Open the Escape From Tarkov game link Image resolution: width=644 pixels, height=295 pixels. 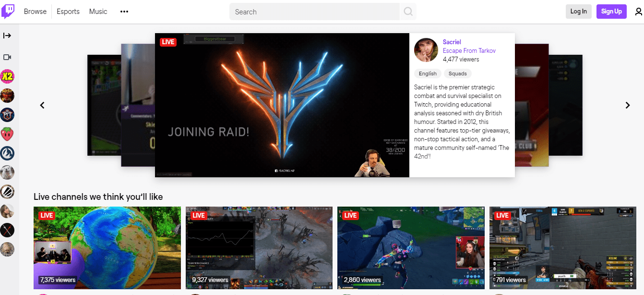469,51
